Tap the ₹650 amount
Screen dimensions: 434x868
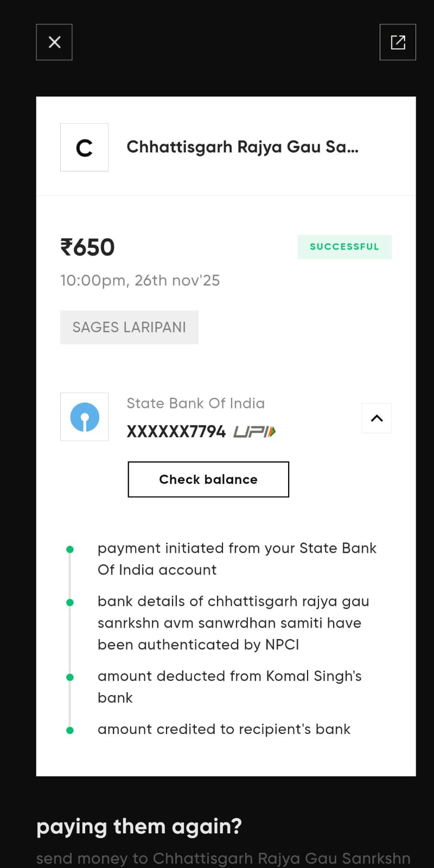87,247
